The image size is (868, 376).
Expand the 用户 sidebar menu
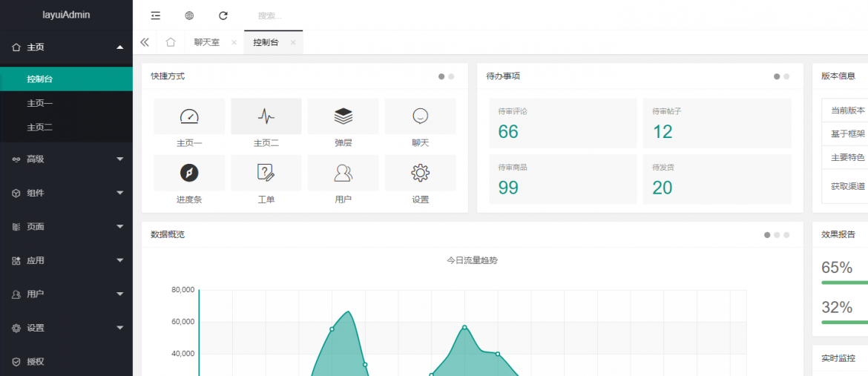click(67, 294)
